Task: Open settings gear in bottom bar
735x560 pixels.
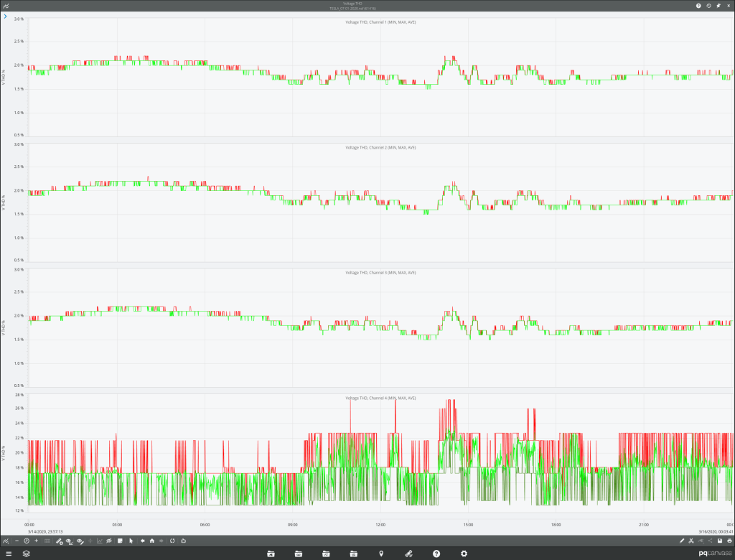Action: click(x=464, y=554)
